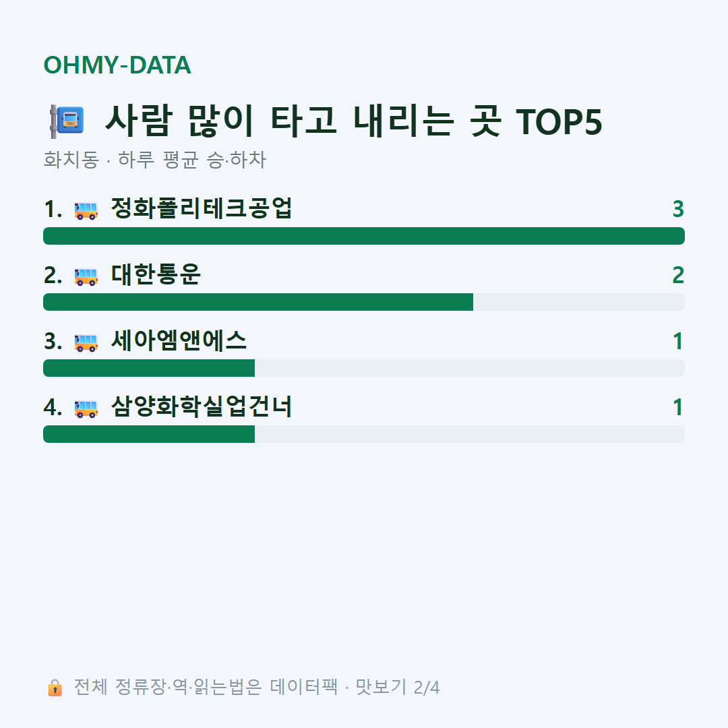Viewport: 728px width, 728px height.
Task: Open the OHMY-DATA brand label
Action: (x=117, y=65)
